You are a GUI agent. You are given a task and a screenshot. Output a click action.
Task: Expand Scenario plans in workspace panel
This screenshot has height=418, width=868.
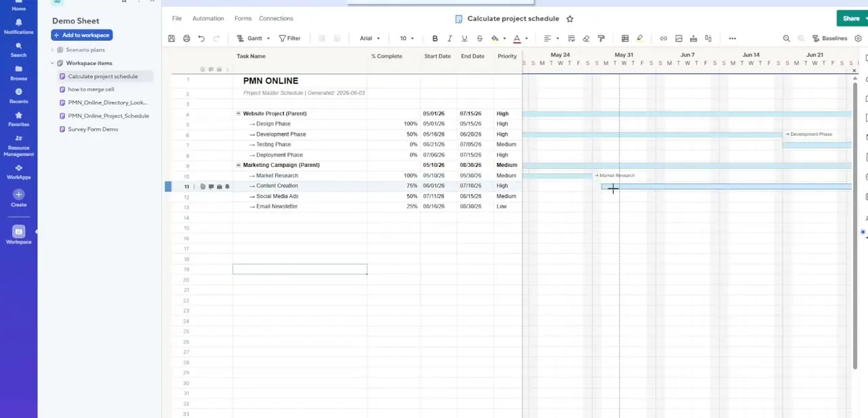pyautogui.click(x=52, y=50)
